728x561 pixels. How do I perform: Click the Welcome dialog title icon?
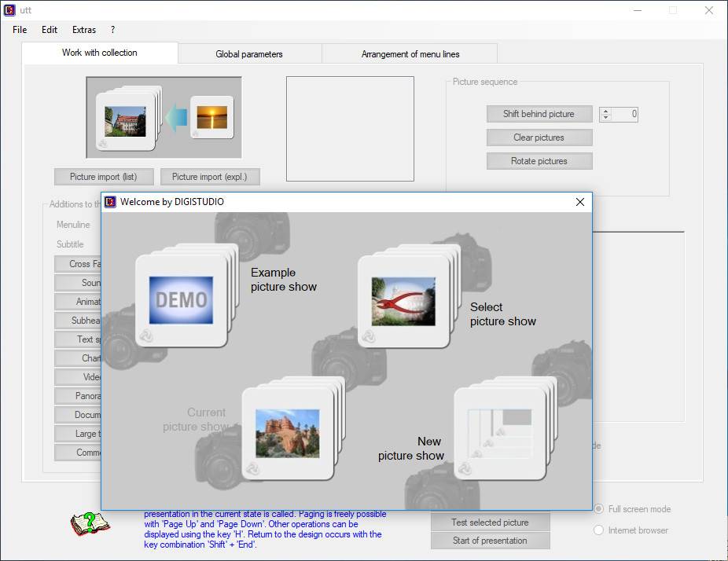point(110,202)
